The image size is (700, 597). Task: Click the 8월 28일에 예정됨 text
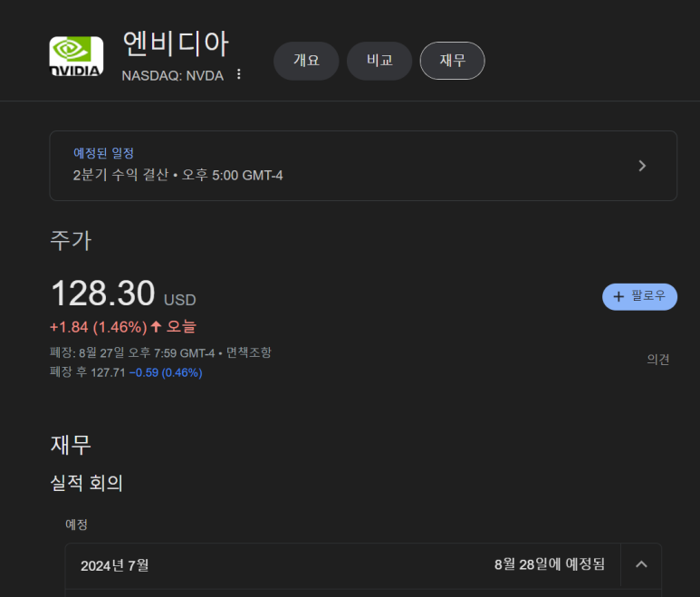point(550,564)
